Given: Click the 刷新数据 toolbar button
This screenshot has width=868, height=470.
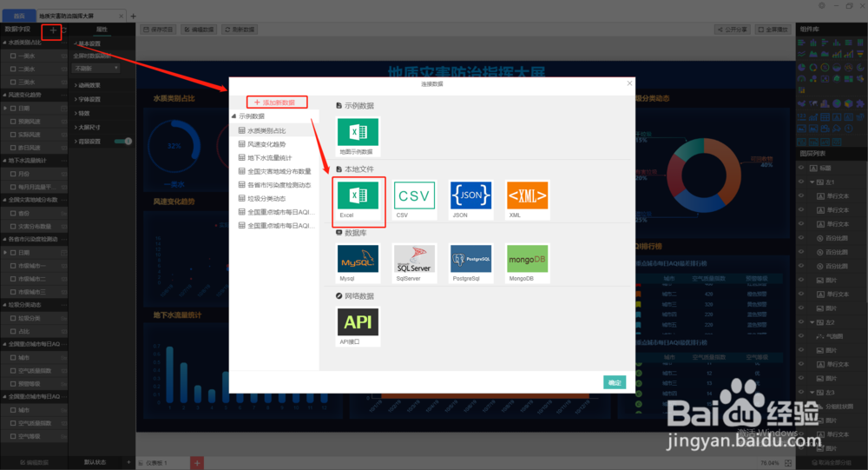Looking at the screenshot, I should (x=240, y=30).
